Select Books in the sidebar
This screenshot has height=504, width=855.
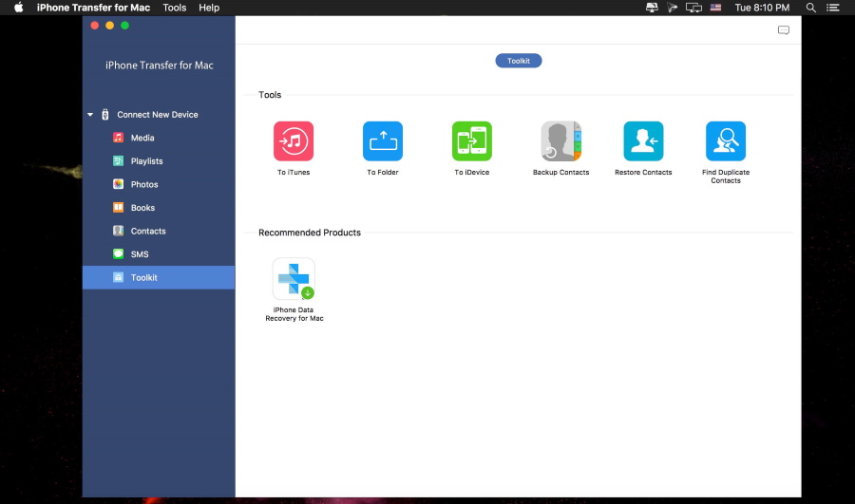click(159, 208)
